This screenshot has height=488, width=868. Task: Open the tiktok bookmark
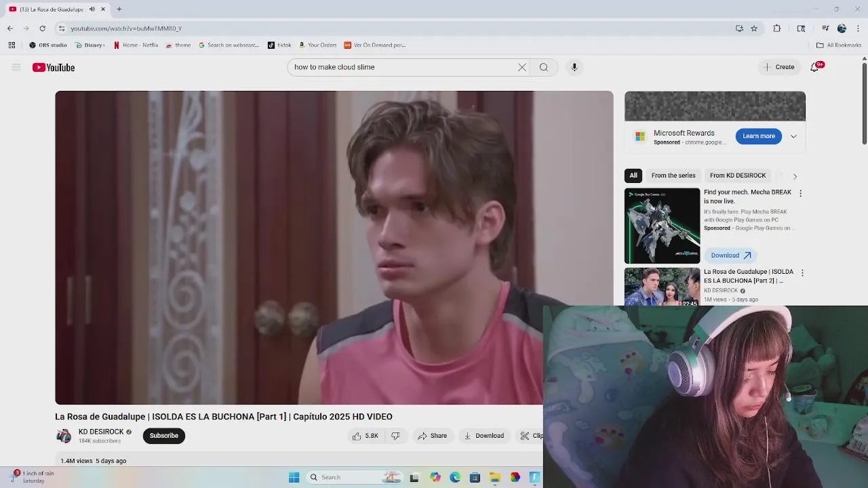pos(279,45)
